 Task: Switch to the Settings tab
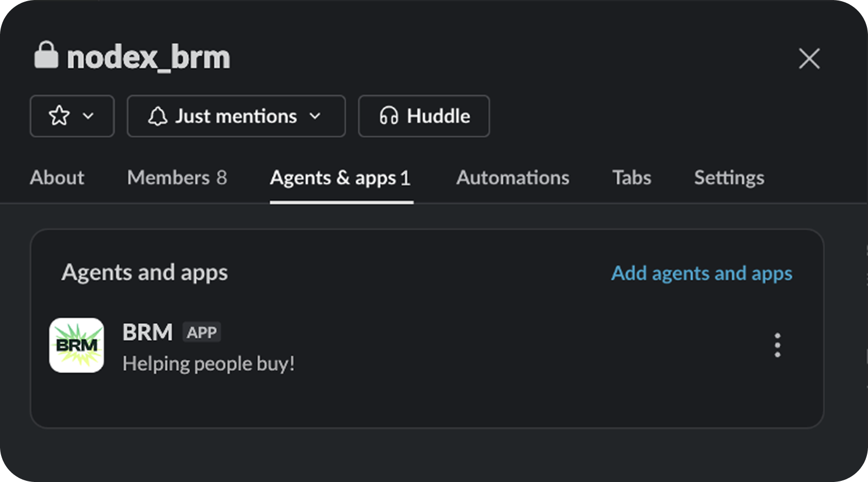pos(729,177)
